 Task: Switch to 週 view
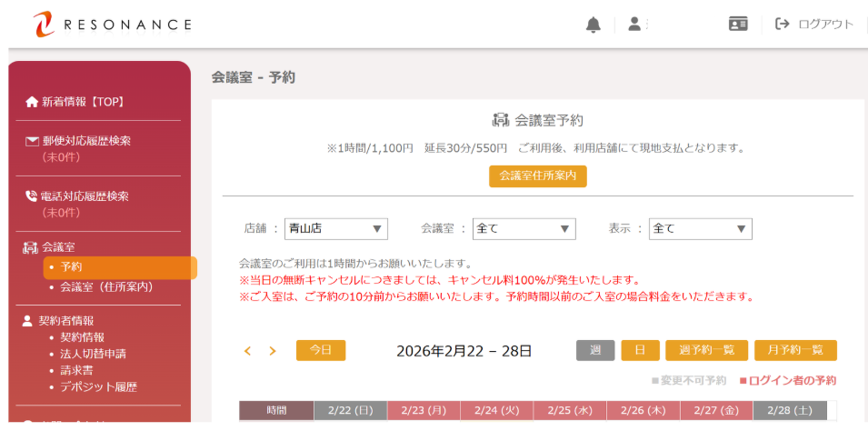(x=595, y=350)
